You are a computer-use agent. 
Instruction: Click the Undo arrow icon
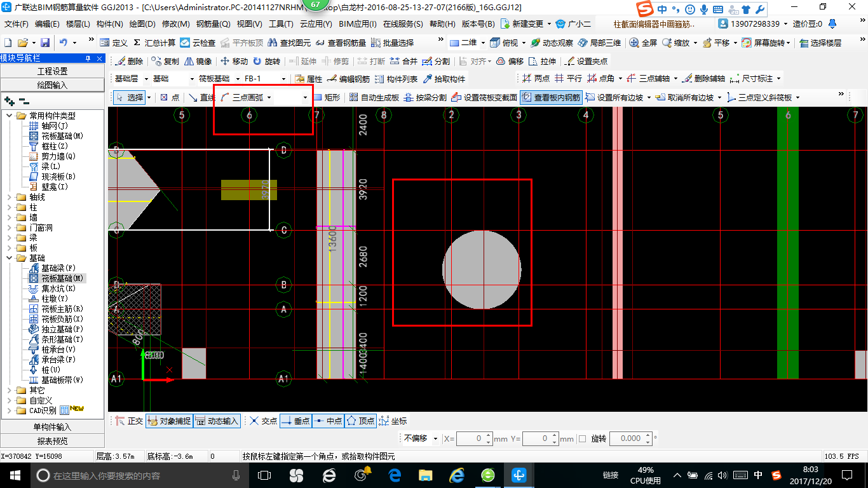pos(64,43)
